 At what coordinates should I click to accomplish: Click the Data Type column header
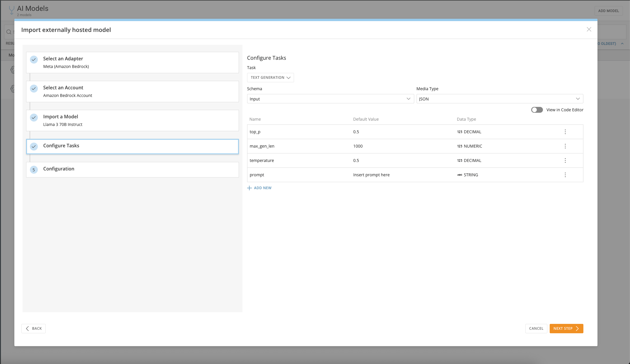tap(466, 119)
